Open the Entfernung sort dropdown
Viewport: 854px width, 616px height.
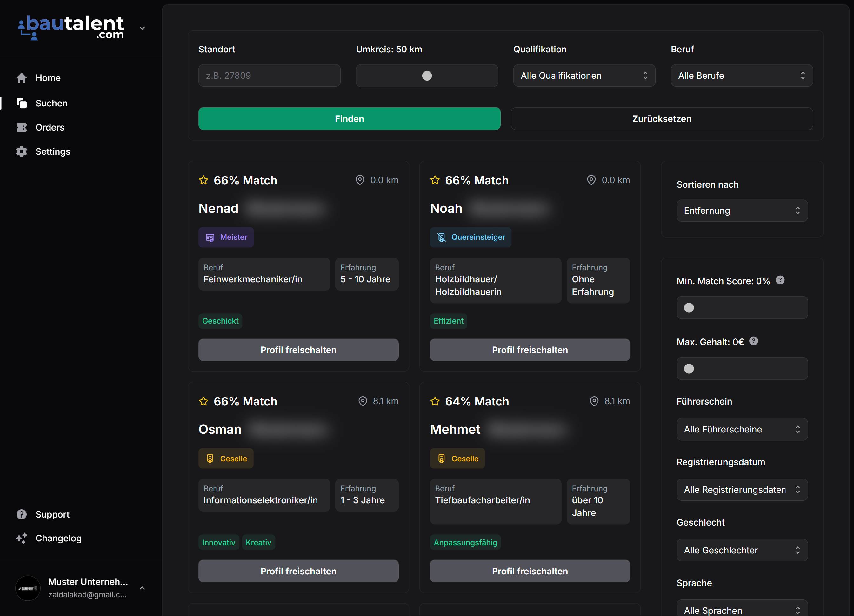tap(742, 211)
